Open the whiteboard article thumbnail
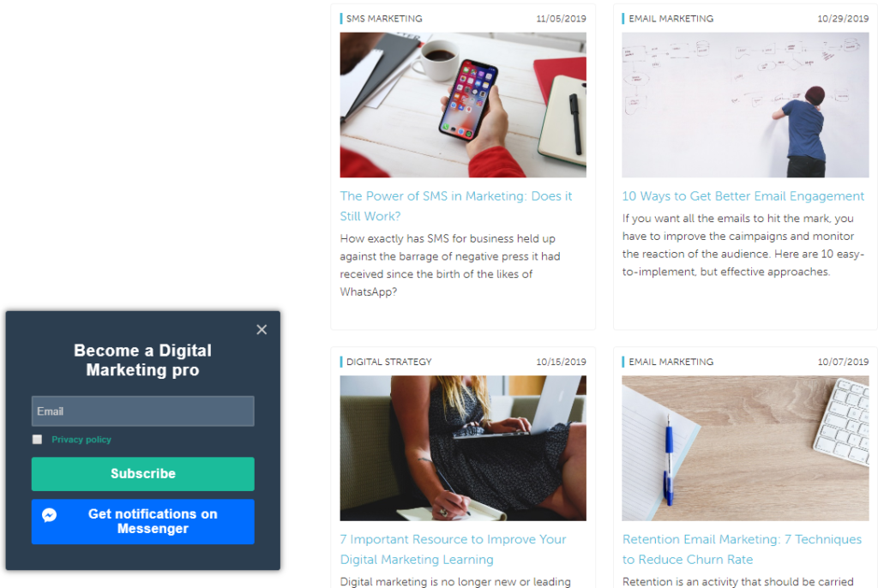This screenshot has width=878, height=588. pos(745,105)
